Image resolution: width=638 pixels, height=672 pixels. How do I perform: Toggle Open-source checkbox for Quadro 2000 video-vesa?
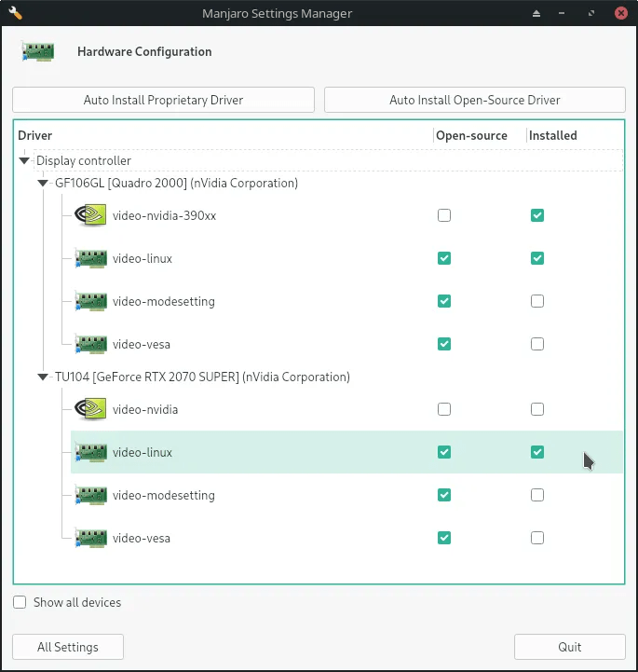click(x=444, y=344)
